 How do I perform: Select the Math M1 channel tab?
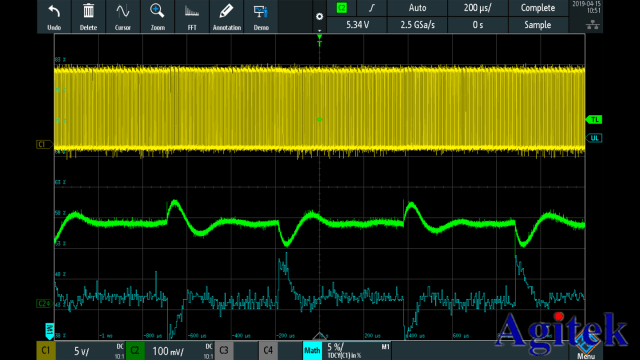[312, 351]
